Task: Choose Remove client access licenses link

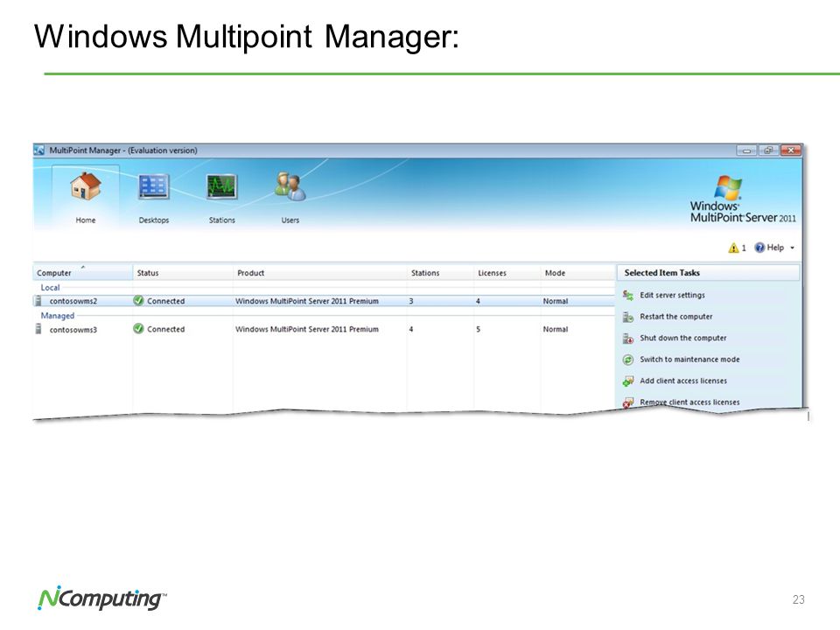Action: (689, 402)
